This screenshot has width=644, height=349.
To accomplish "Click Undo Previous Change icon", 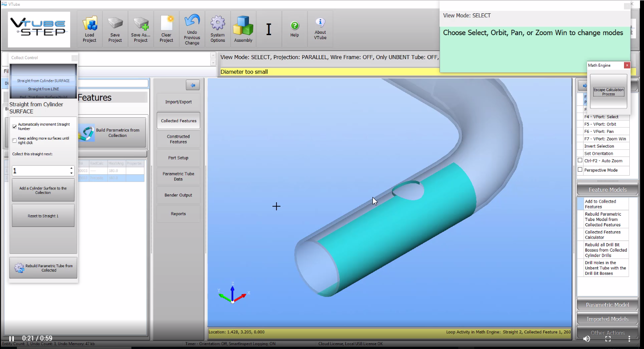I will point(192,21).
